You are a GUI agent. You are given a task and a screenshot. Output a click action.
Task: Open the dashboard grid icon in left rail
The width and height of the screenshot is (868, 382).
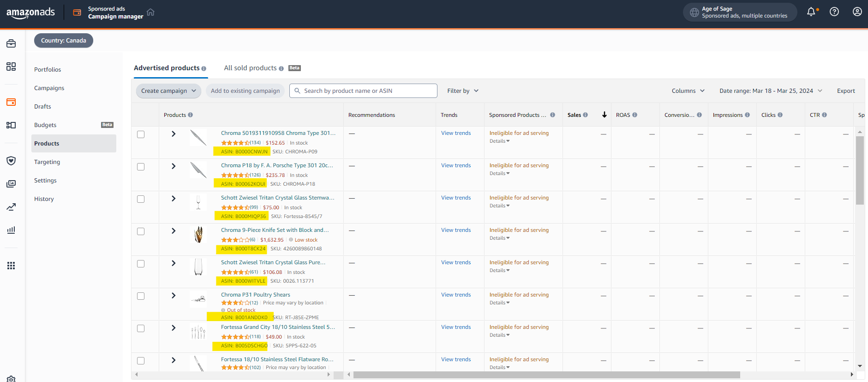coord(11,67)
